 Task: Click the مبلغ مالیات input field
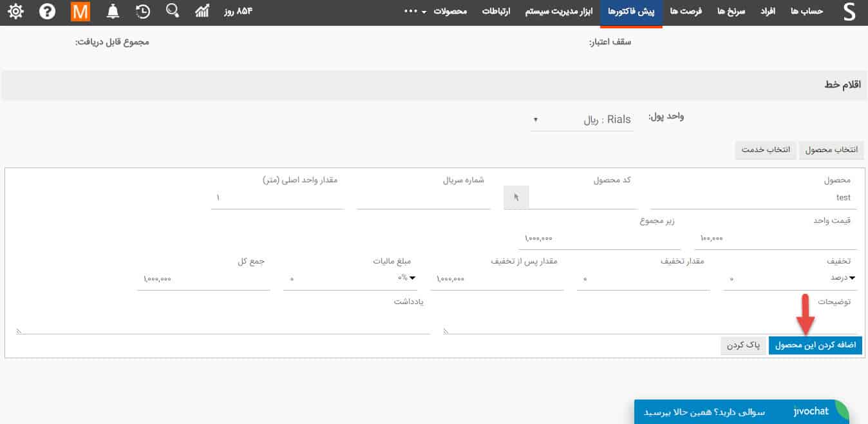(338, 279)
